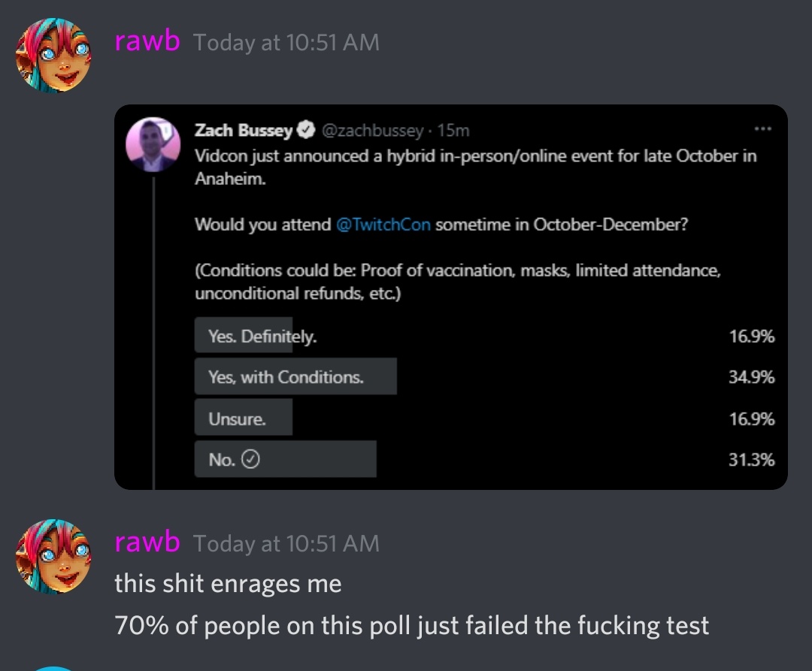This screenshot has height=671, width=812.
Task: Click the @zachbussey handle
Action: 373,131
